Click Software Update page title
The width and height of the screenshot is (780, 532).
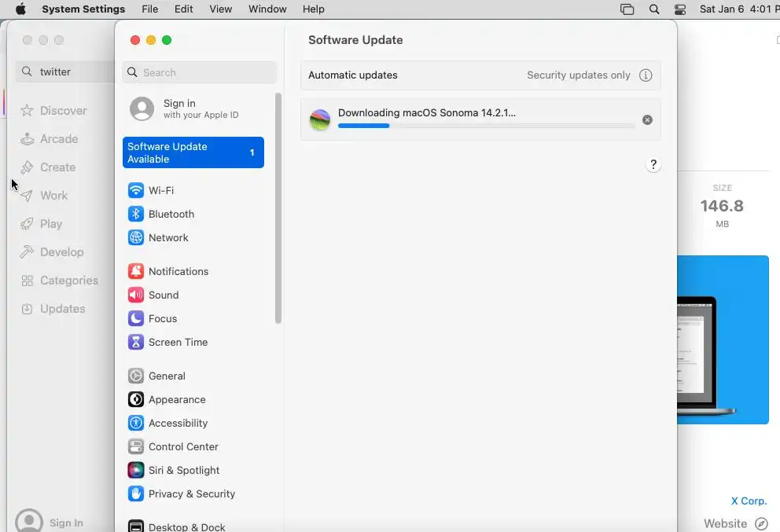click(355, 40)
